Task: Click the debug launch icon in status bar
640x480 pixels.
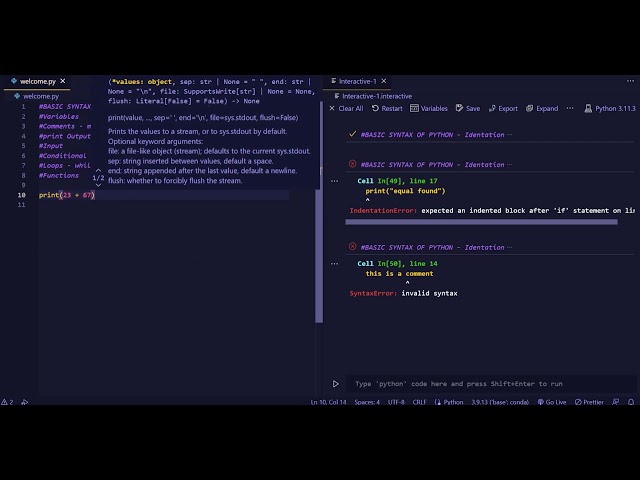Action: pos(24,402)
